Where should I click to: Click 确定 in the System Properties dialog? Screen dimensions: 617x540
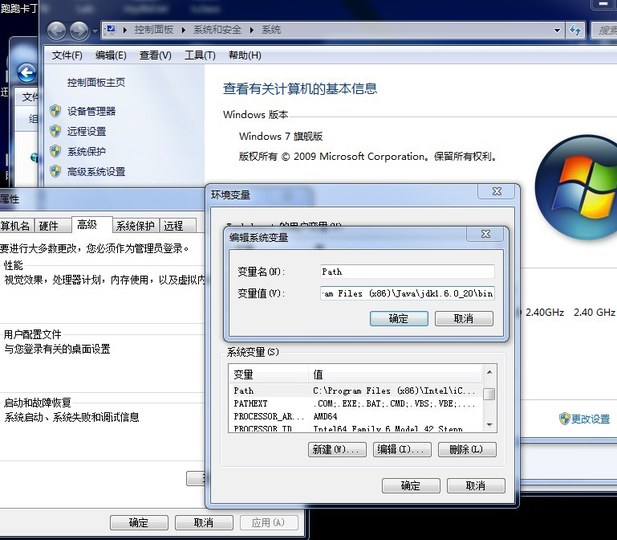click(139, 523)
